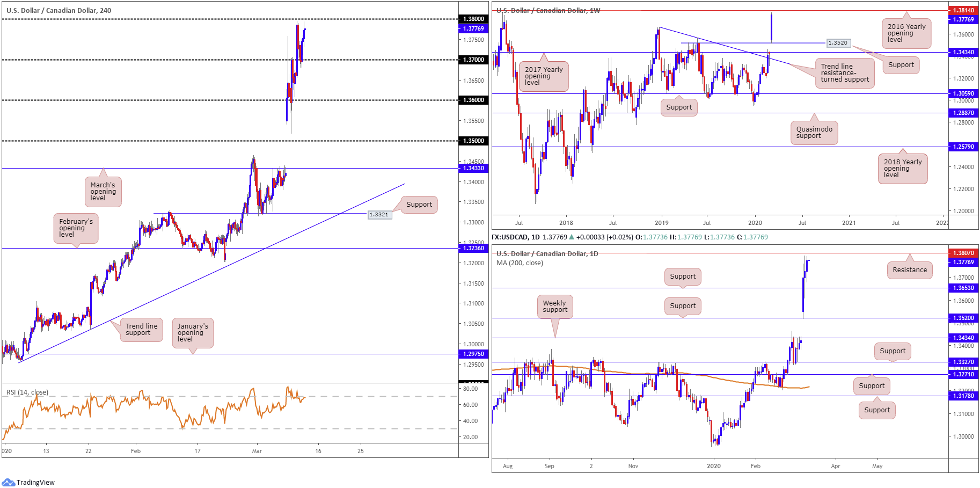Click the 'Support' callout on the 4H chart

[419, 205]
